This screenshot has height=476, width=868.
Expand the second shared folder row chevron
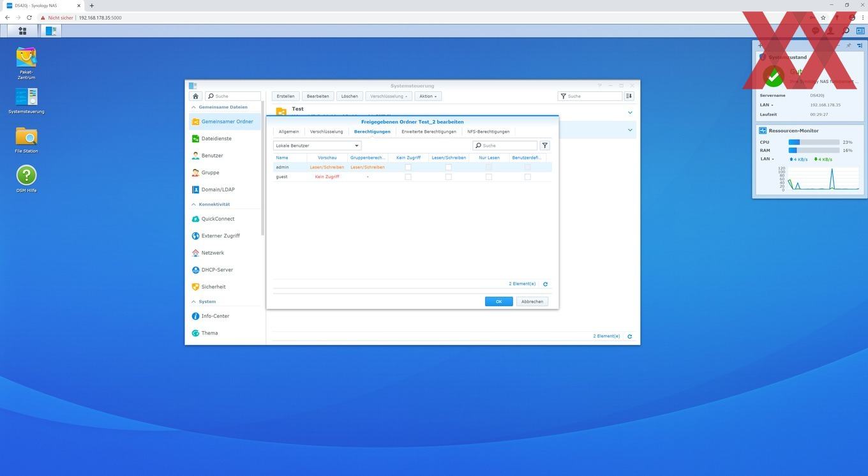point(630,130)
